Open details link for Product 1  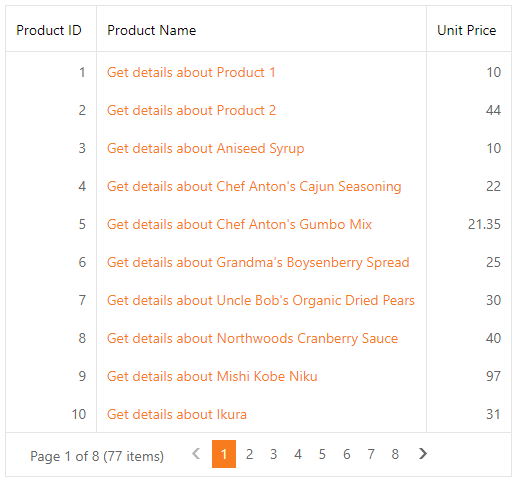click(x=191, y=72)
